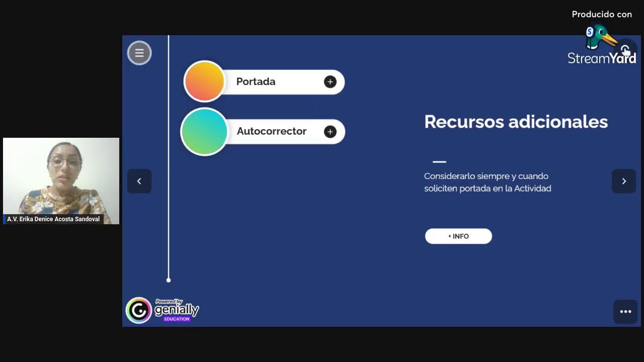The height and width of the screenshot is (362, 644).
Task: Expand the Portada plus icon
Action: click(x=330, y=82)
